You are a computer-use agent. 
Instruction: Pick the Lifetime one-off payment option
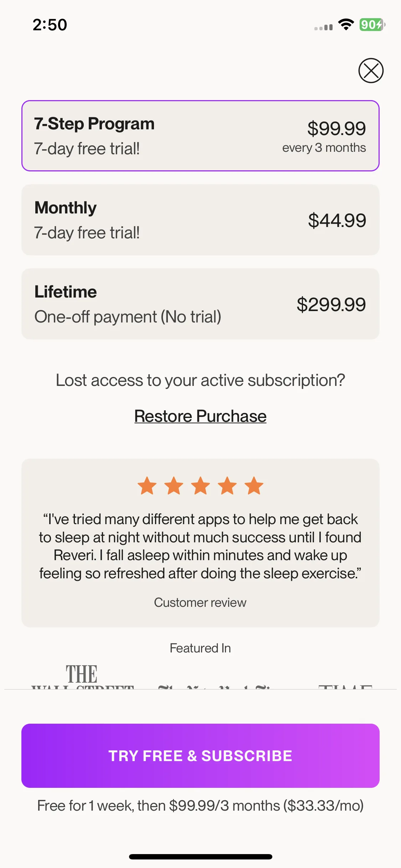coord(200,304)
